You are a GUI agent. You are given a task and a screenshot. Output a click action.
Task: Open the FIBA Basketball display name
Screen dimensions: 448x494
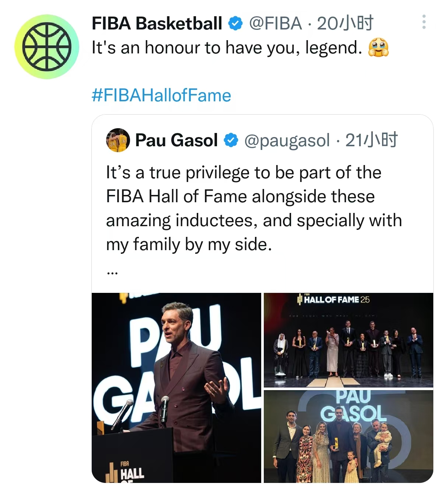157,24
